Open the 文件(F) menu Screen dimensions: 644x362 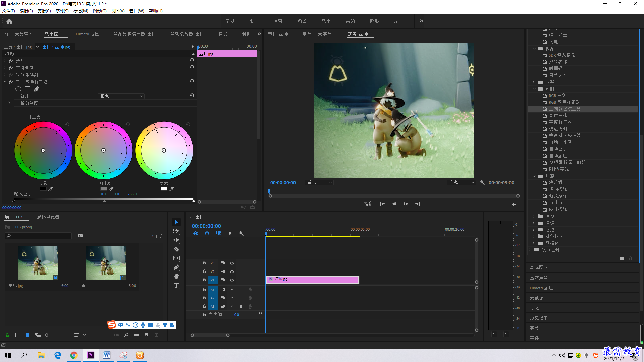pos(9,11)
